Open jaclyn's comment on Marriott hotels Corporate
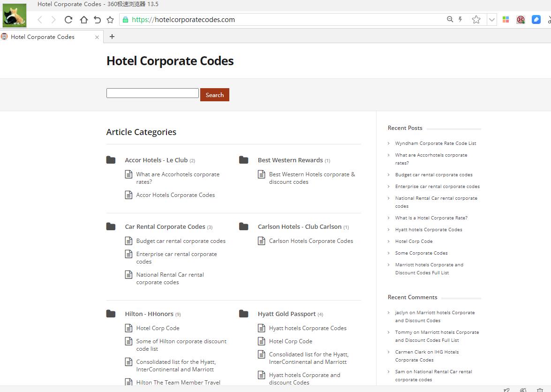551x392 pixels. click(x=435, y=317)
